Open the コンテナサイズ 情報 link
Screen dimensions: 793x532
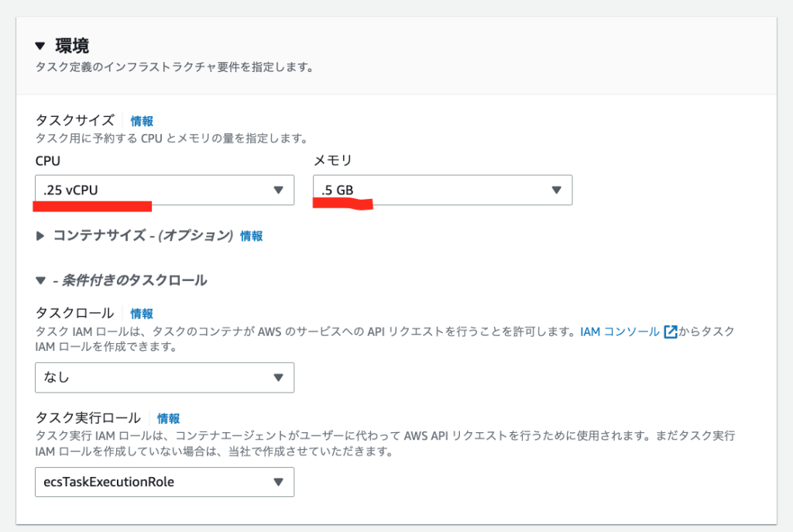251,235
